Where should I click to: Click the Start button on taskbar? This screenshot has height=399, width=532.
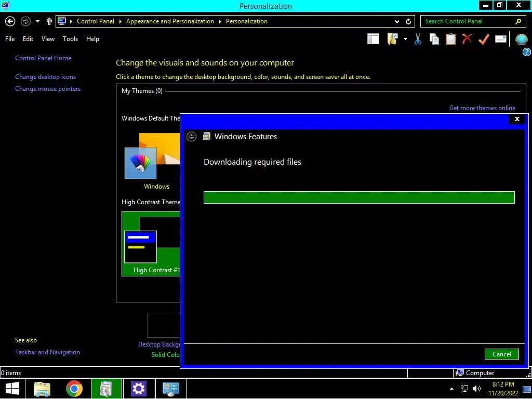[x=12, y=389]
